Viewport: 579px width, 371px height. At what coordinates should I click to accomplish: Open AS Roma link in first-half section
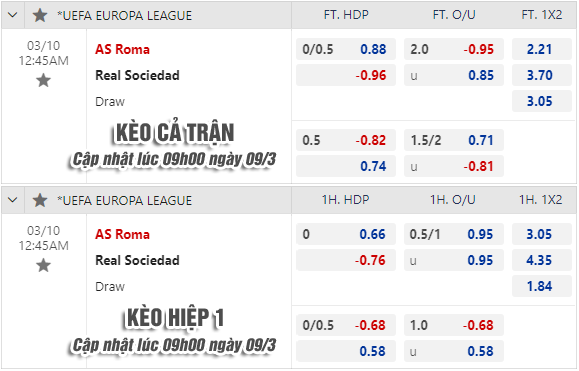(122, 234)
